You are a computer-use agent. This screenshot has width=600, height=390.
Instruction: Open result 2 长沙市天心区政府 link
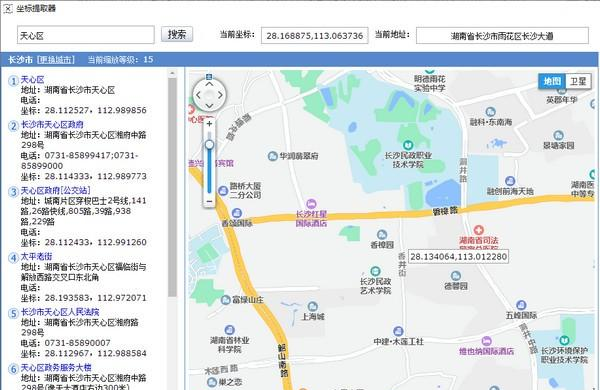[52, 124]
